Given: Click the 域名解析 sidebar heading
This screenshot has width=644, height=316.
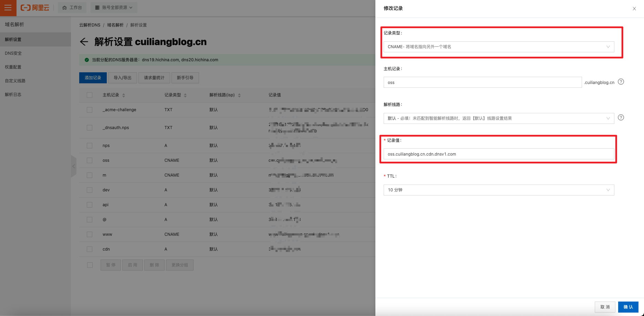Looking at the screenshot, I should pos(14,24).
